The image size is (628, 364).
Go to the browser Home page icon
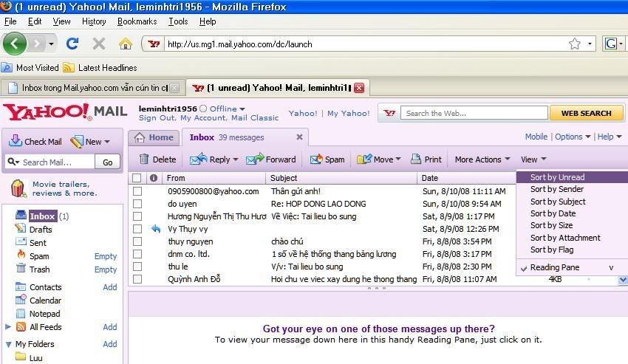tap(126, 44)
